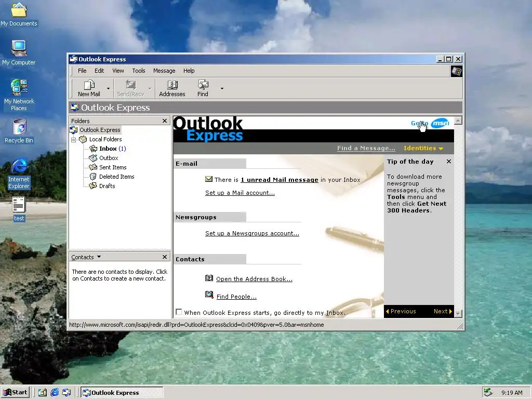Click the Windows logo throbber icon
532x399 pixels.
click(x=456, y=71)
